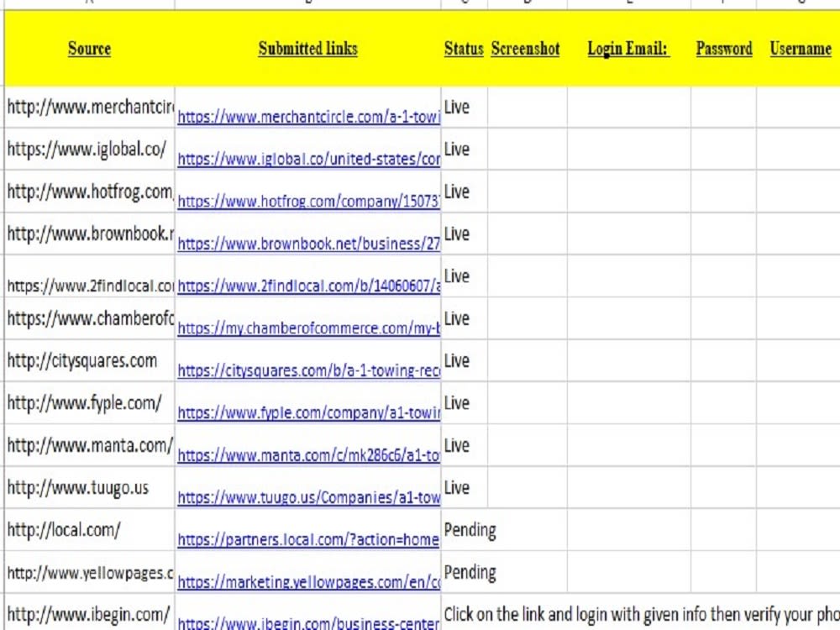840x630 pixels.
Task: Select the Pending status in yellowpages row
Action: tap(470, 573)
